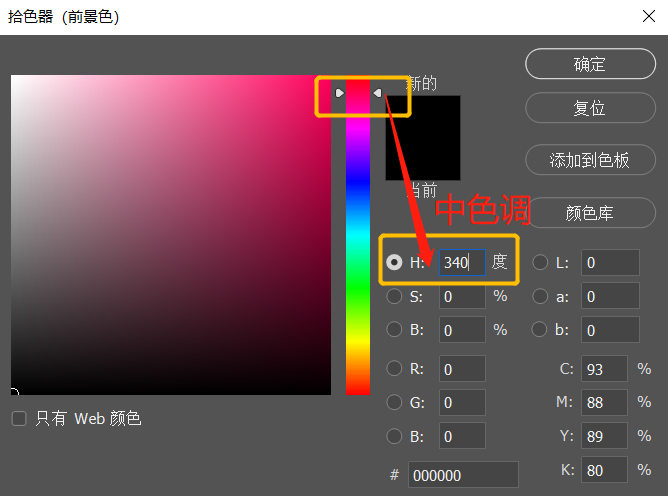Select the S saturation radio button
668x496 pixels.
[394, 296]
